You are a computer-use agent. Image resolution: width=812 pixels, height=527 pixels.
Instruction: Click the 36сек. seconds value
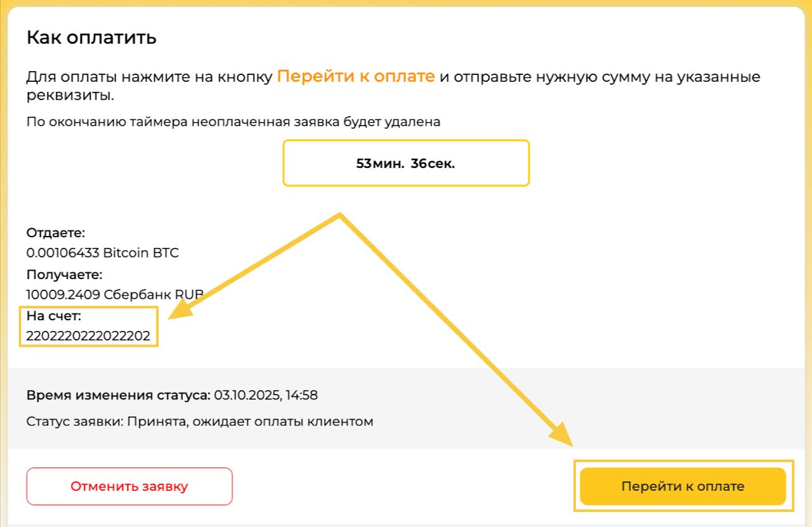[x=433, y=163]
